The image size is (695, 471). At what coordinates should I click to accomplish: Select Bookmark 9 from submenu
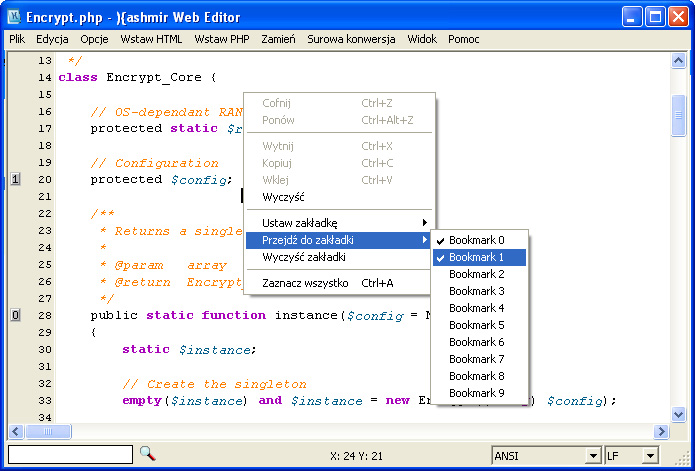click(x=478, y=393)
